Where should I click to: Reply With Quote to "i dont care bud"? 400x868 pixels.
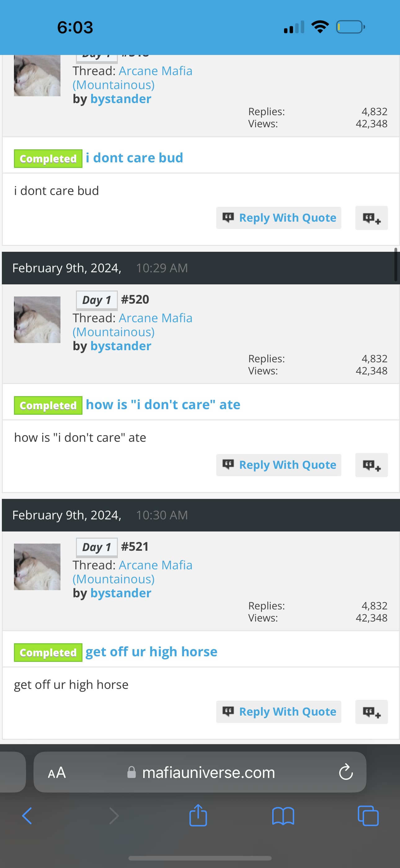278,218
